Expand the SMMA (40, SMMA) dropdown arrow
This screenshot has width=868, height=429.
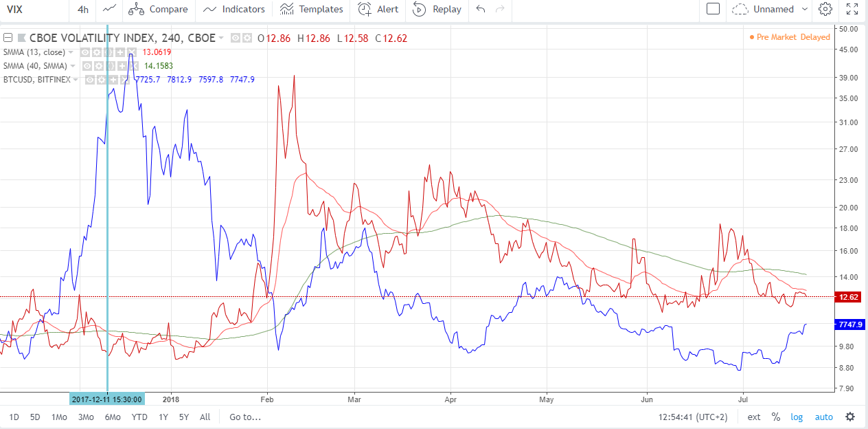73,66
